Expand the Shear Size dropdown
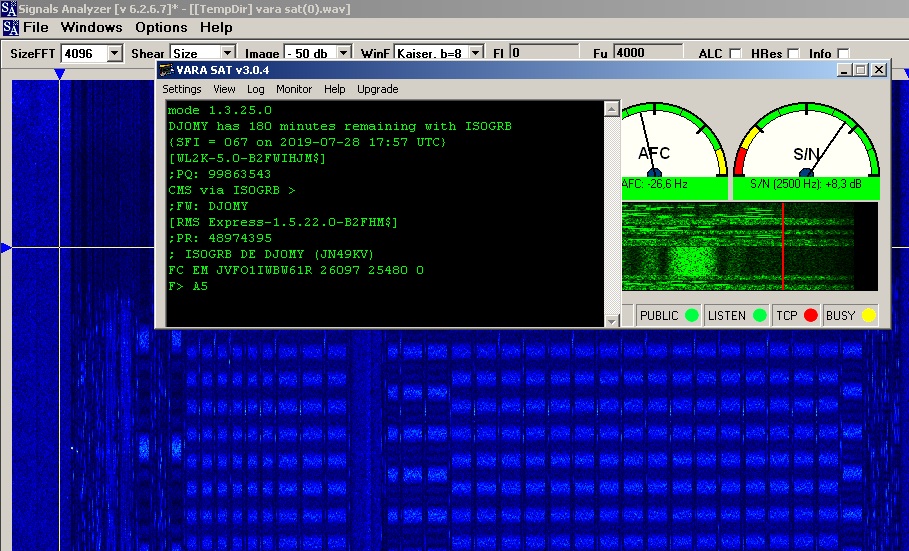909x551 pixels. 228,53
